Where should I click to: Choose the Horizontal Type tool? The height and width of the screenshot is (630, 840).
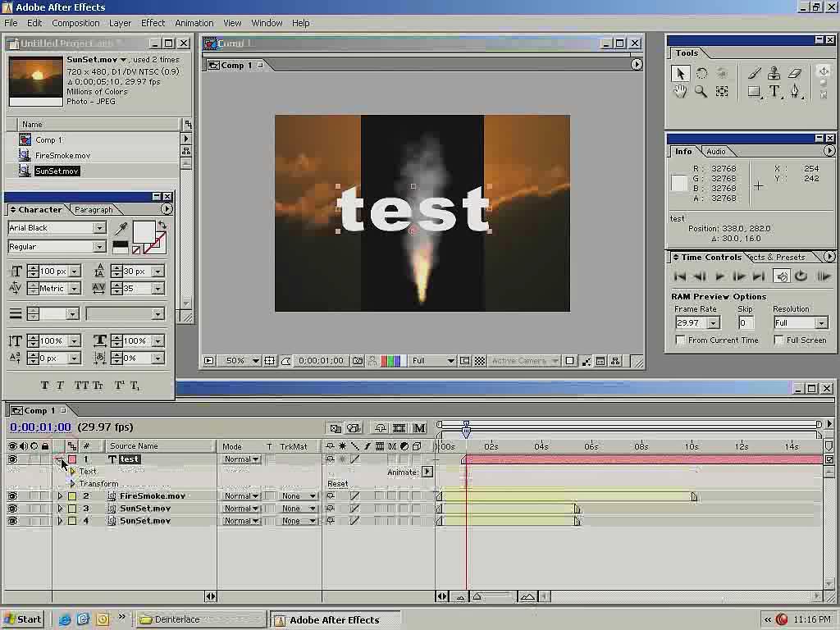[774, 92]
